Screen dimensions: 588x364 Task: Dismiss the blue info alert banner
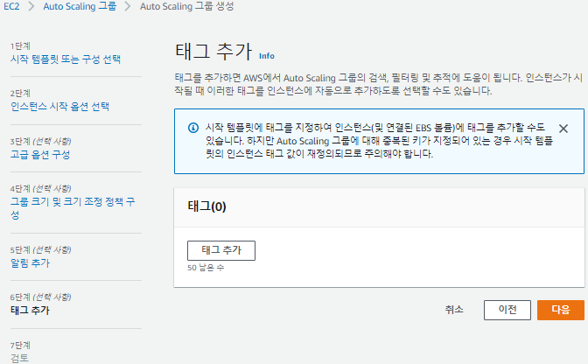pyautogui.click(x=563, y=129)
